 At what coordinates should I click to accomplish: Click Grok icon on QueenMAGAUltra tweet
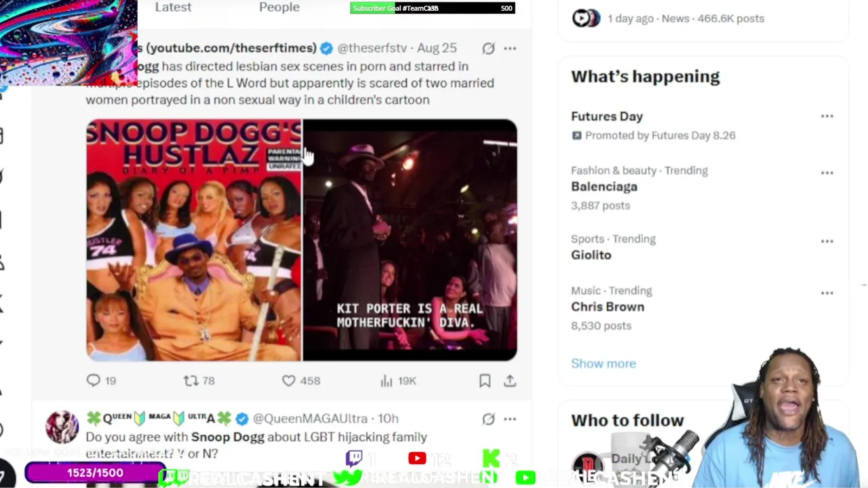pyautogui.click(x=488, y=419)
